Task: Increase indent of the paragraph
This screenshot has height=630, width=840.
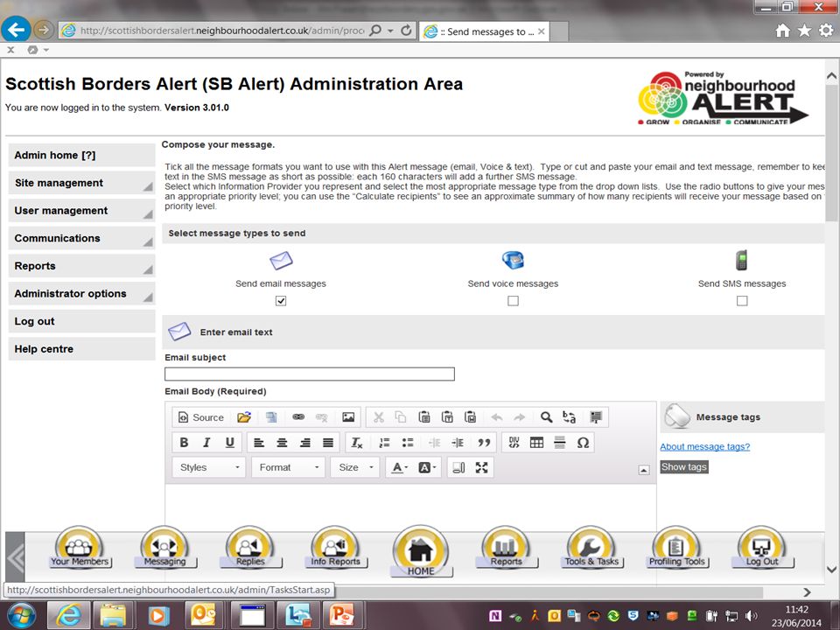Action: click(458, 443)
